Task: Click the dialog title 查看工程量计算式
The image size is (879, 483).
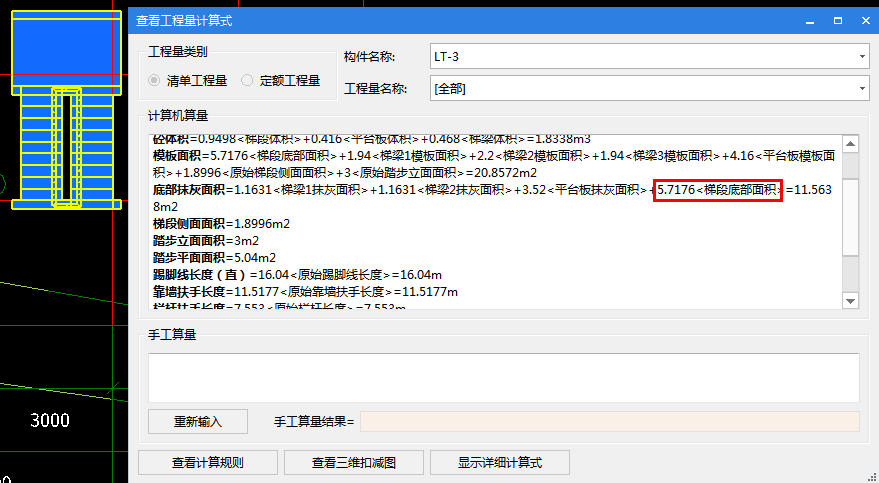Action: pos(184,21)
